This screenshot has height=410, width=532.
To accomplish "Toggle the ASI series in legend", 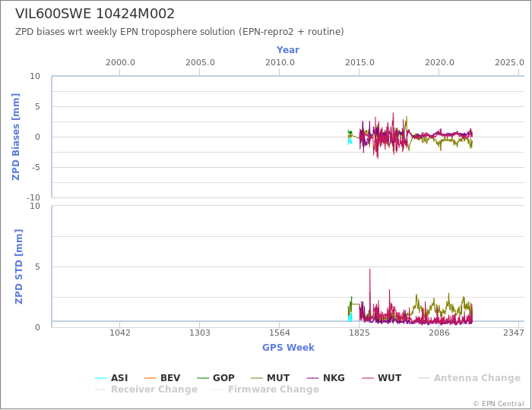I will tap(111, 378).
